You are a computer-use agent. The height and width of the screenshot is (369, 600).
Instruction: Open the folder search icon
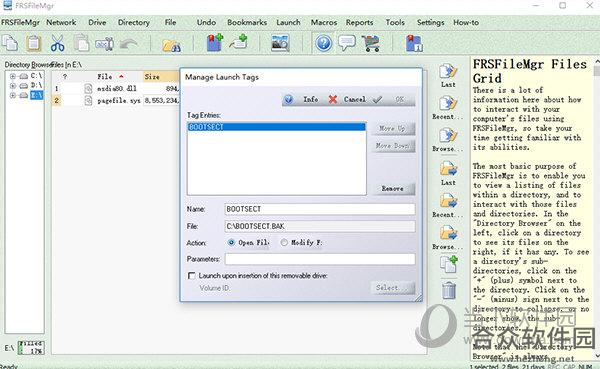171,45
